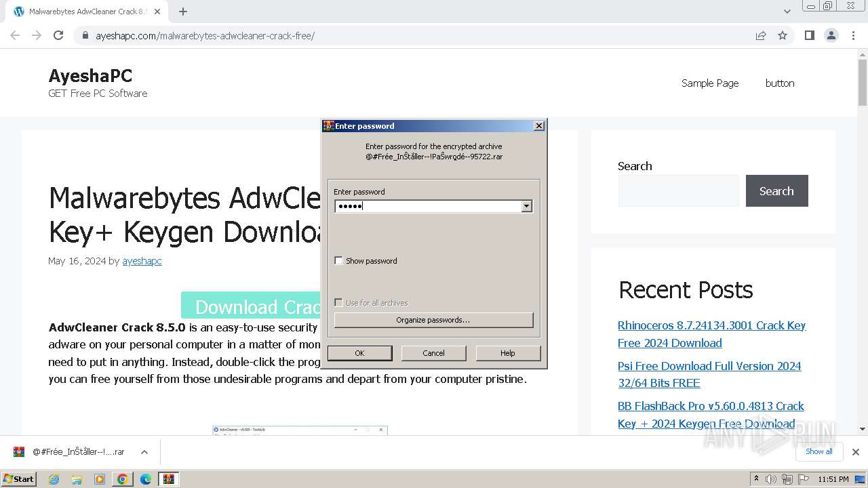This screenshot has width=868, height=488.
Task: Click the sidebar Search button
Action: pos(776,190)
